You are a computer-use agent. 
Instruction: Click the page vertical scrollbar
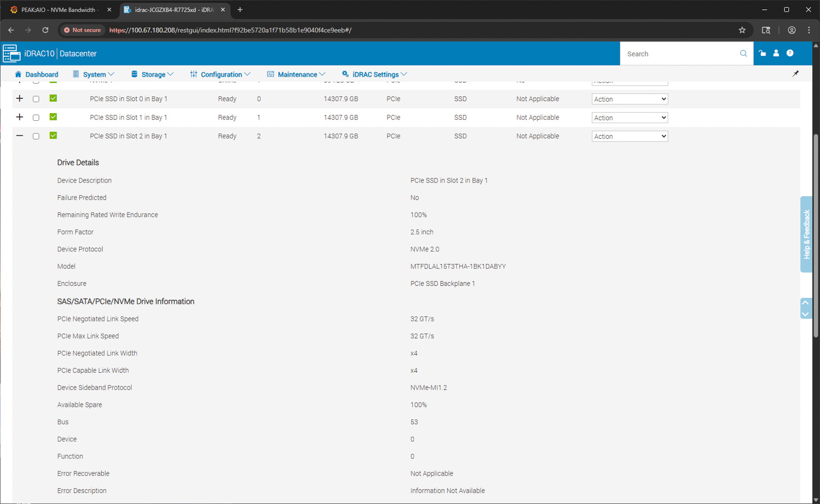[x=816, y=235]
